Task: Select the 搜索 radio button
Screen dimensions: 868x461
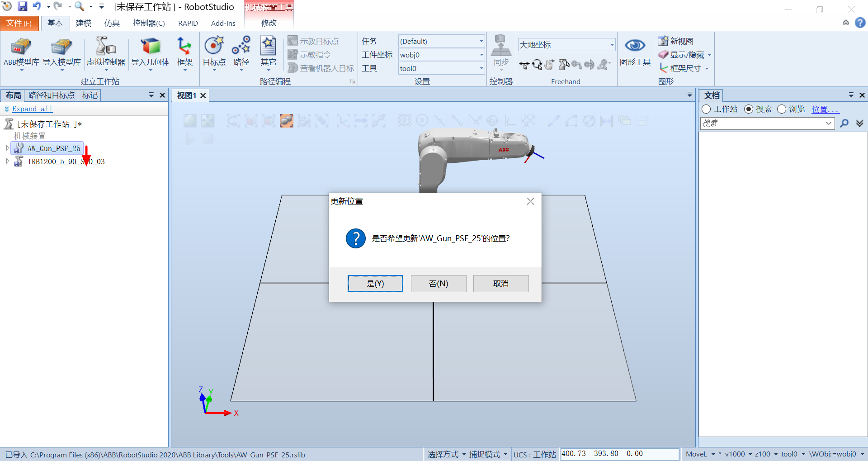Action: point(749,109)
